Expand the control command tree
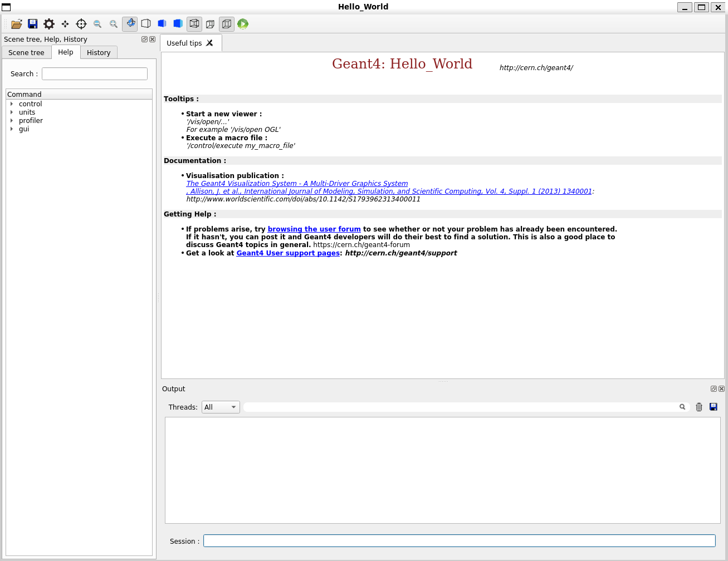Screen dimensions: 728x561 12,104
